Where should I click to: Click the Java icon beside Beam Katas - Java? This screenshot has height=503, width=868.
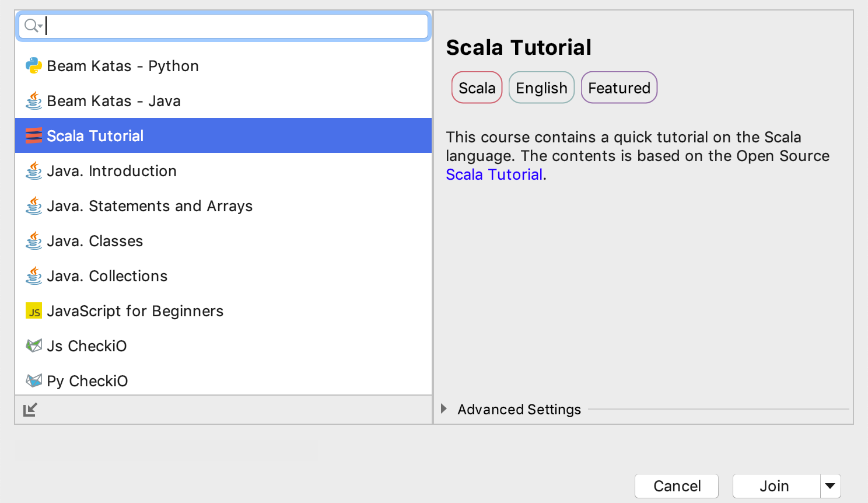pyautogui.click(x=34, y=100)
